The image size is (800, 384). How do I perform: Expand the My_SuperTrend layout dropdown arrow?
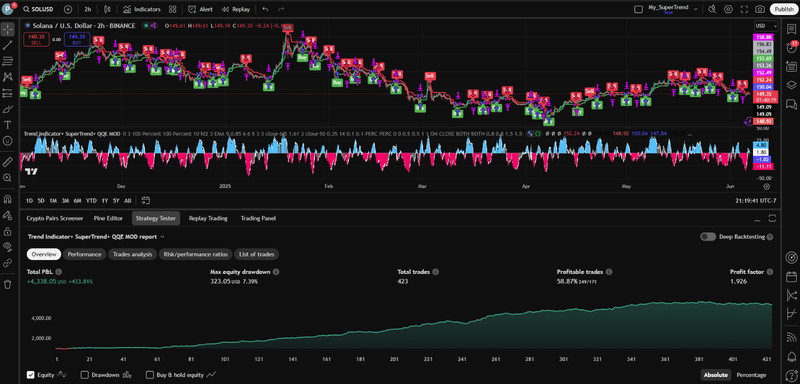pos(696,9)
